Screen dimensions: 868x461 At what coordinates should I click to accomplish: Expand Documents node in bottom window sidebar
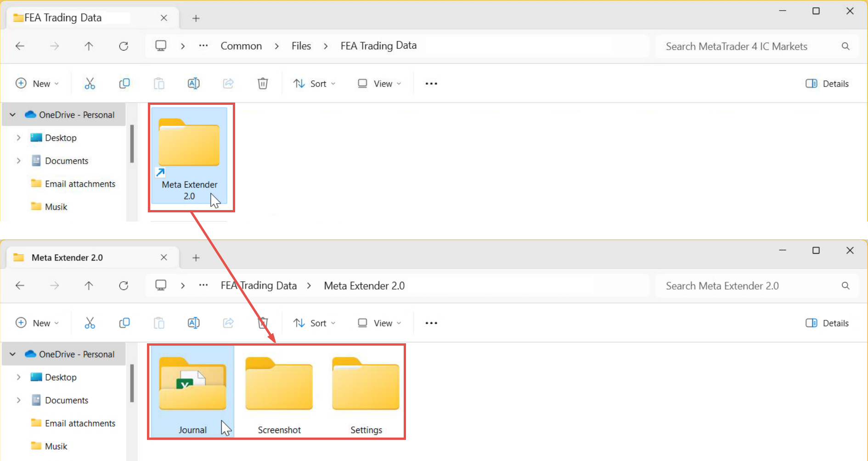(18, 400)
